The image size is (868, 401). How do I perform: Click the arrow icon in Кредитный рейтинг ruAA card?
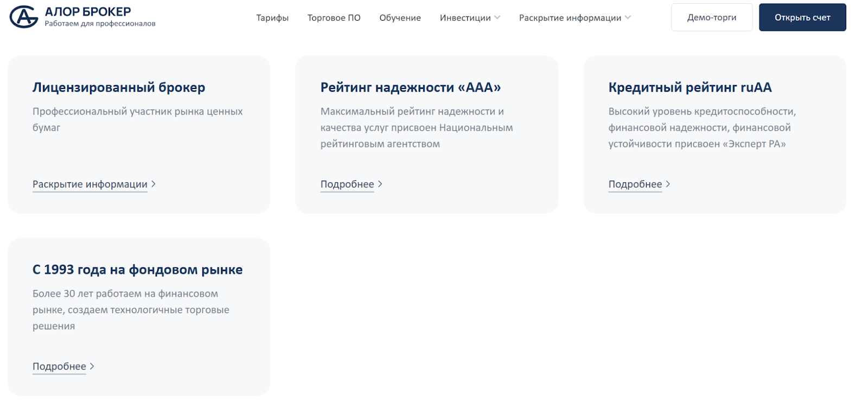[x=668, y=184]
